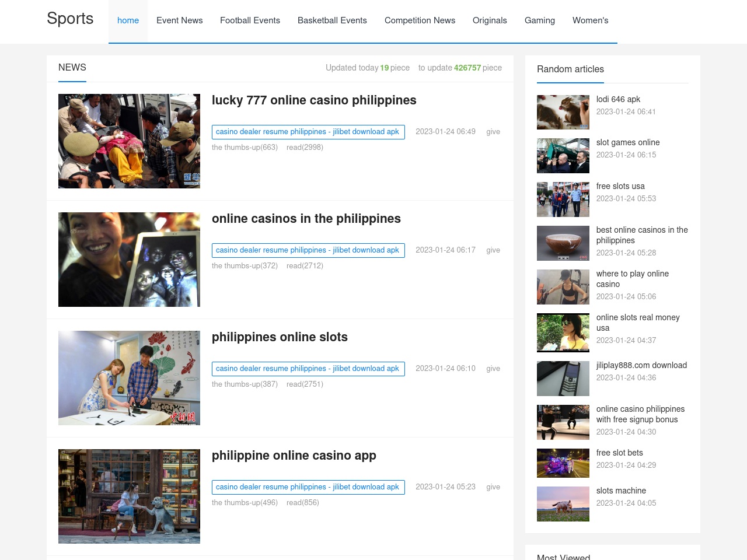The image size is (747, 560).
Task: Open the Gaming nav item
Action: tap(540, 20)
